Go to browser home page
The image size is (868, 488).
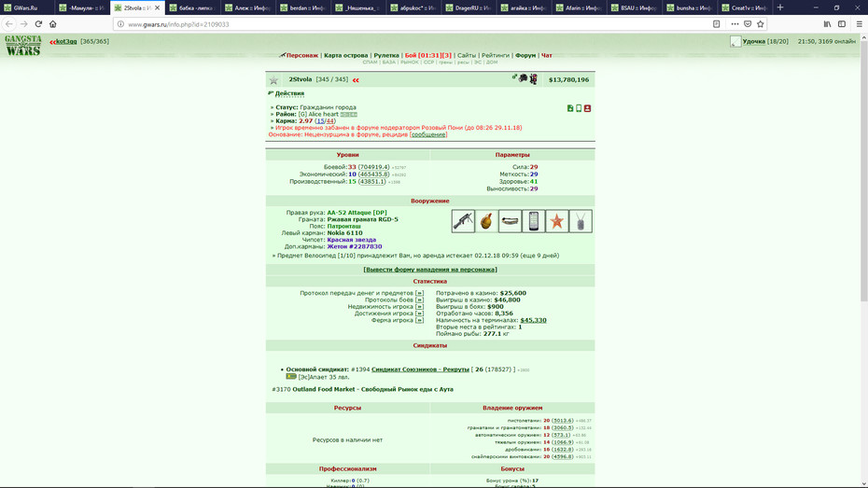click(53, 23)
